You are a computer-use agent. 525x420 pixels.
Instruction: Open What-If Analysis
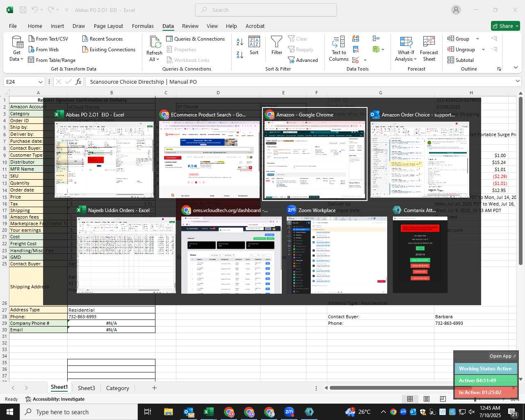(406, 48)
